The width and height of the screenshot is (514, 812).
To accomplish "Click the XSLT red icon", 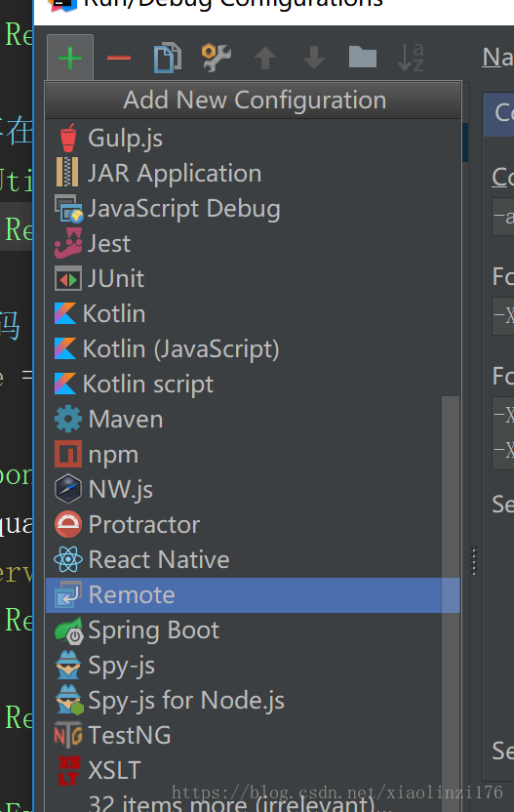I will tap(69, 771).
